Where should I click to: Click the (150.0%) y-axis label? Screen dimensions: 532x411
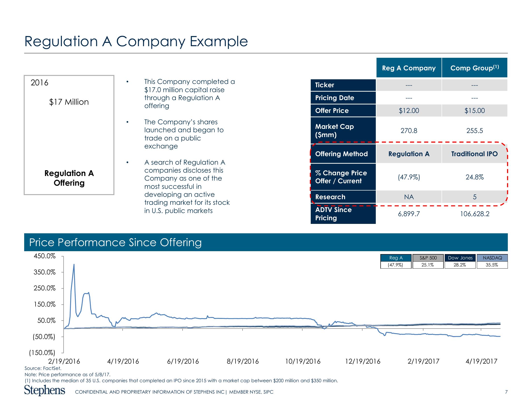(x=42, y=353)
